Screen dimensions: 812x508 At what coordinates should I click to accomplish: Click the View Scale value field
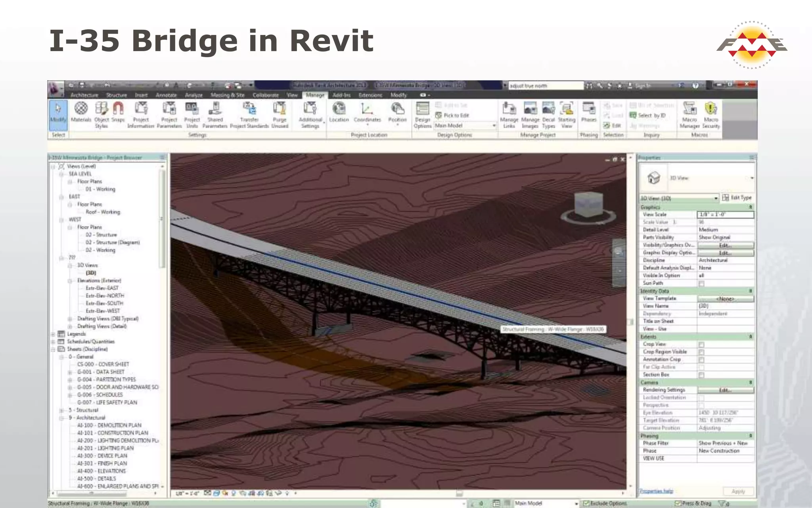(x=726, y=215)
